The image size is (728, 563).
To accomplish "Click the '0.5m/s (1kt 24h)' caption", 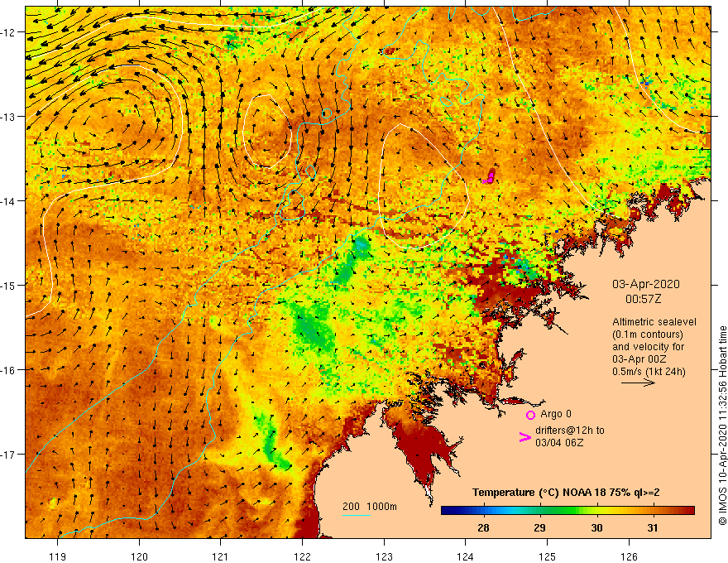I will click(x=649, y=372).
